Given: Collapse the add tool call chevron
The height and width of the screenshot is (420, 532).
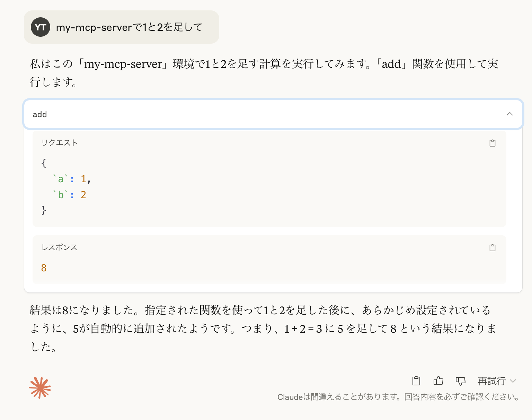Looking at the screenshot, I should point(509,114).
